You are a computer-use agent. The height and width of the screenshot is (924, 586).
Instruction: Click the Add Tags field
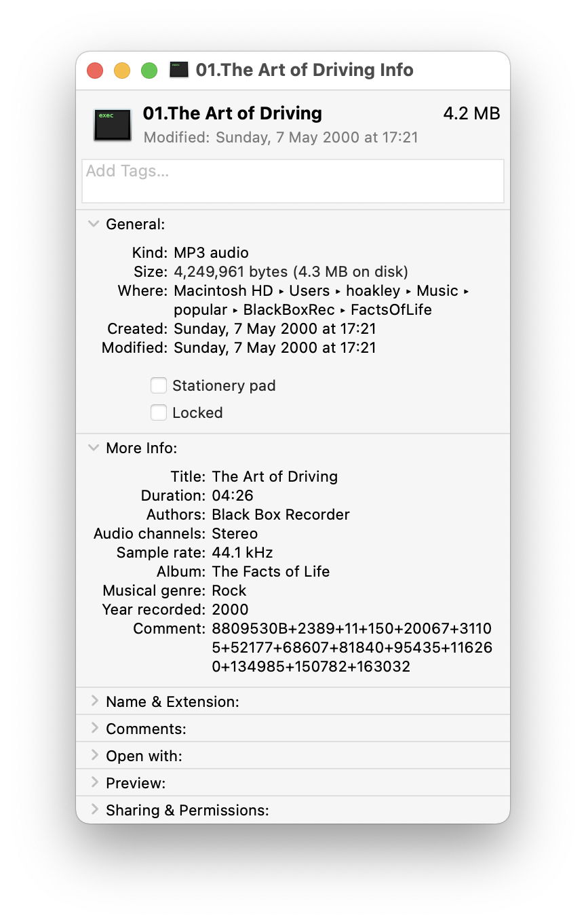coord(292,180)
